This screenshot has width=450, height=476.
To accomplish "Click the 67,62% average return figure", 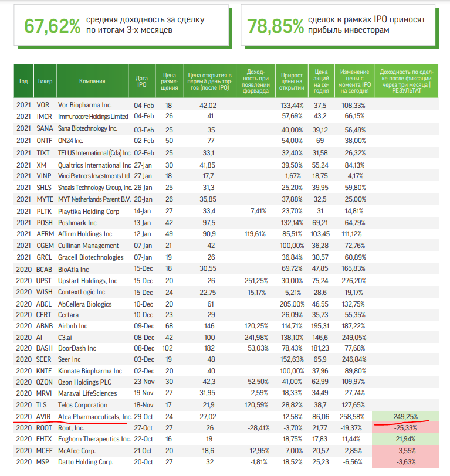I will click(x=52, y=26).
